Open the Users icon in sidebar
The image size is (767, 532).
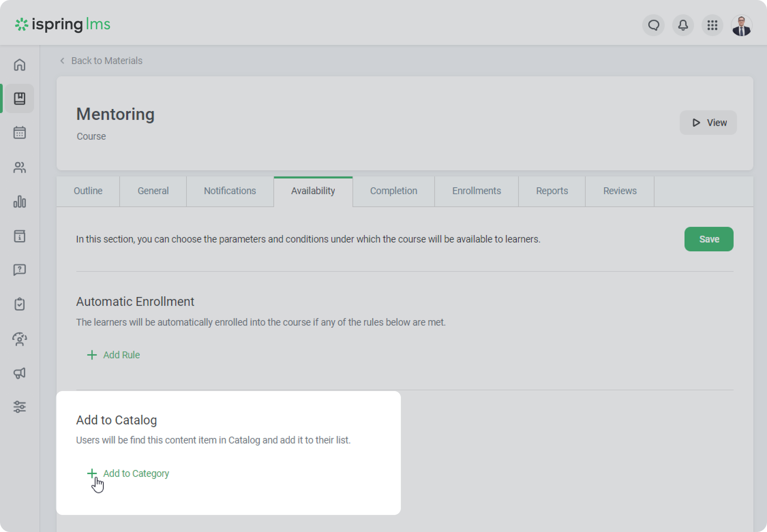[19, 167]
